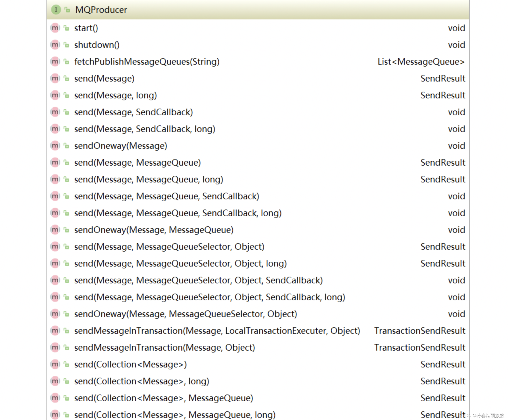Image resolution: width=508 pixels, height=420 pixels.
Task: Select send(Message, MessageQueueSelector, Object, long) method
Action: (x=180, y=263)
